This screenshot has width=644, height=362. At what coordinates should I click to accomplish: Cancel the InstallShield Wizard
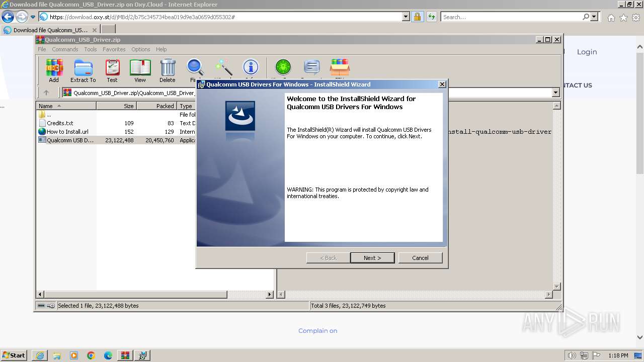tap(420, 257)
